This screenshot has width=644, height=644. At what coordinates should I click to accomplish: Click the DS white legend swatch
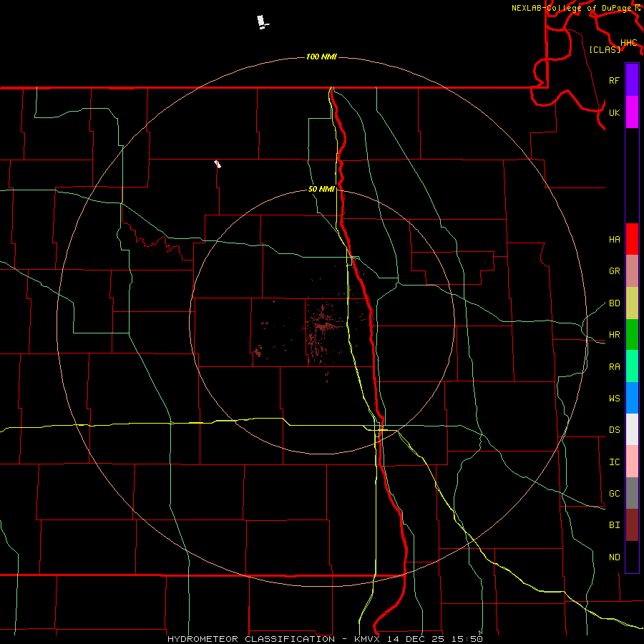[632, 429]
